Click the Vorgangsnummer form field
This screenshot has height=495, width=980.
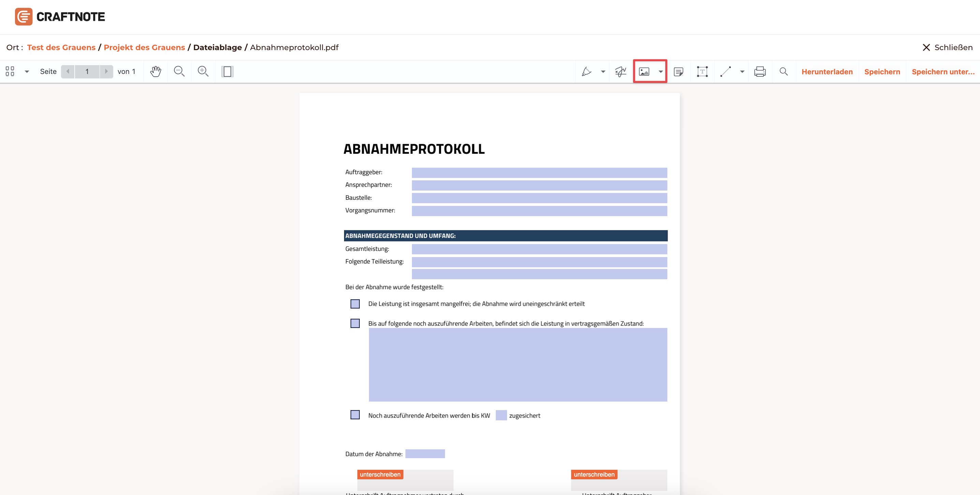pyautogui.click(x=539, y=211)
